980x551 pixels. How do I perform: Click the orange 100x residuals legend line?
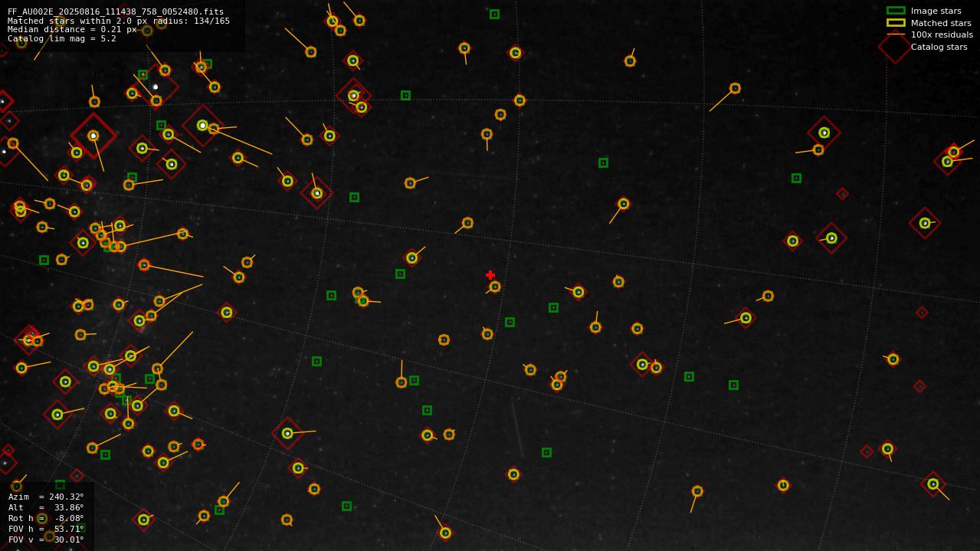click(x=896, y=34)
